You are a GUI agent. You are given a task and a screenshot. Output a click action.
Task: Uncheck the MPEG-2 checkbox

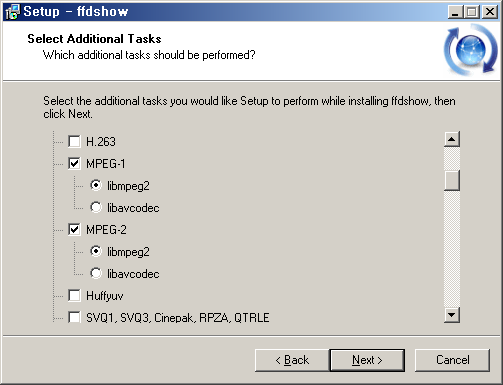[x=74, y=229]
